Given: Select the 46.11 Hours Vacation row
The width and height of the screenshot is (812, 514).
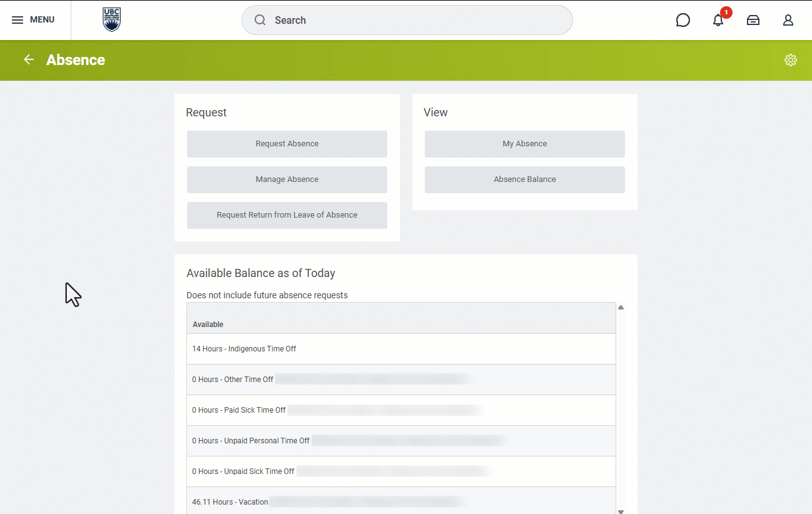Looking at the screenshot, I should pyautogui.click(x=230, y=501).
